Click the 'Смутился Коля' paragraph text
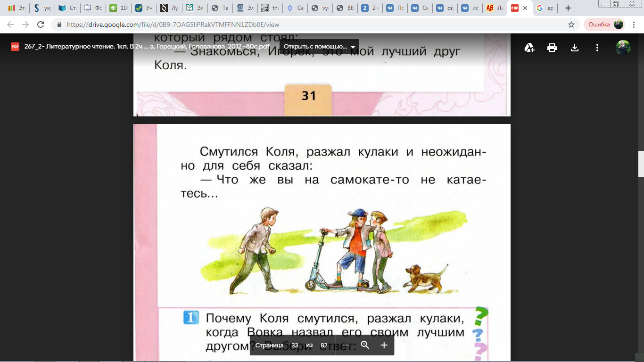Viewport: 644px width, 362px height. click(334, 159)
